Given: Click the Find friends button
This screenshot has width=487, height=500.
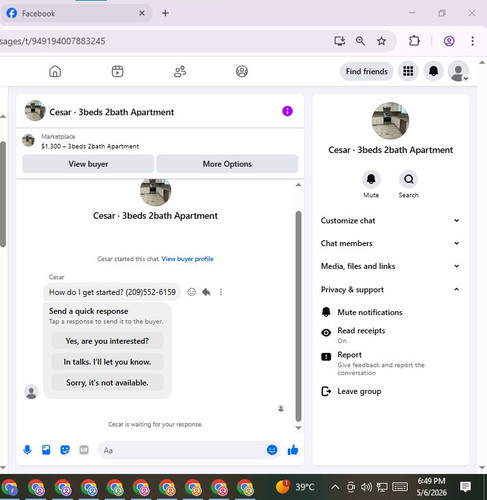Looking at the screenshot, I should [367, 71].
